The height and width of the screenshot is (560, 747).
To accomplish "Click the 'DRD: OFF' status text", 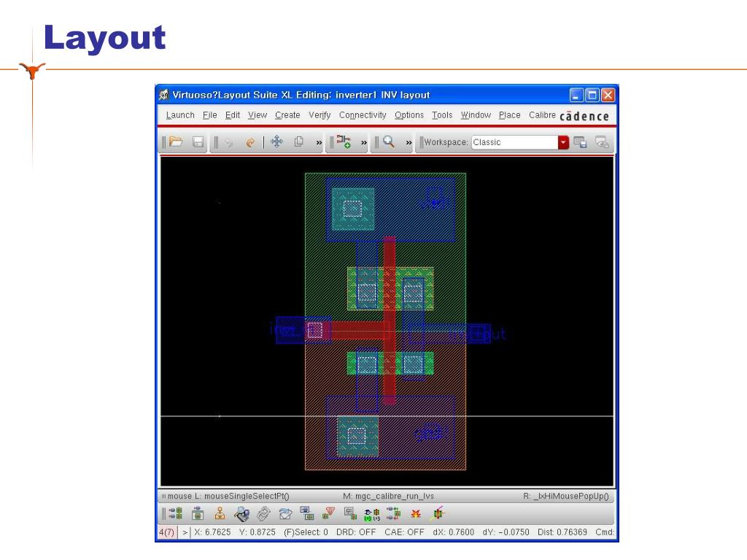I will click(x=356, y=532).
